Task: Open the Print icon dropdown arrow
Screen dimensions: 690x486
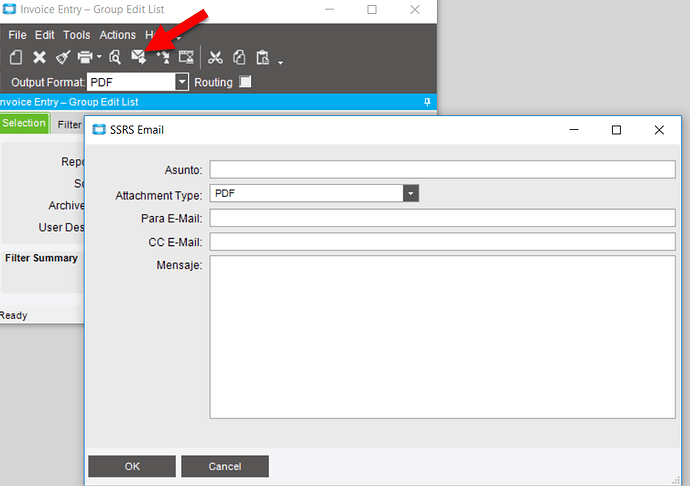Action: point(99,57)
